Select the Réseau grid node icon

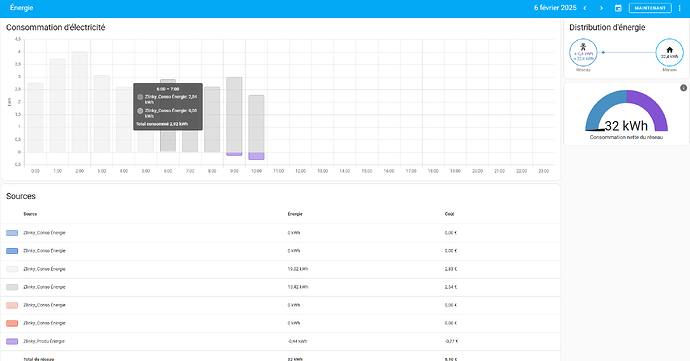pos(583,52)
